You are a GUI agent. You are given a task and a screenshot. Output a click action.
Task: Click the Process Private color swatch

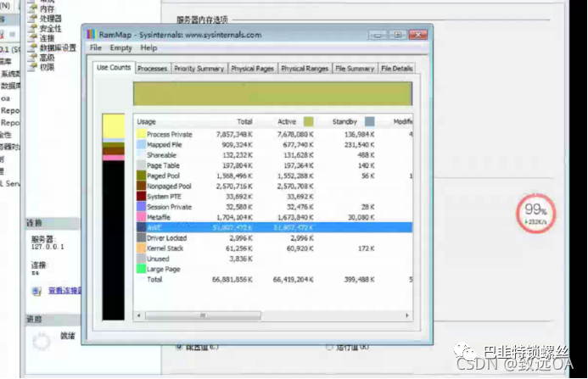pyautogui.click(x=141, y=134)
